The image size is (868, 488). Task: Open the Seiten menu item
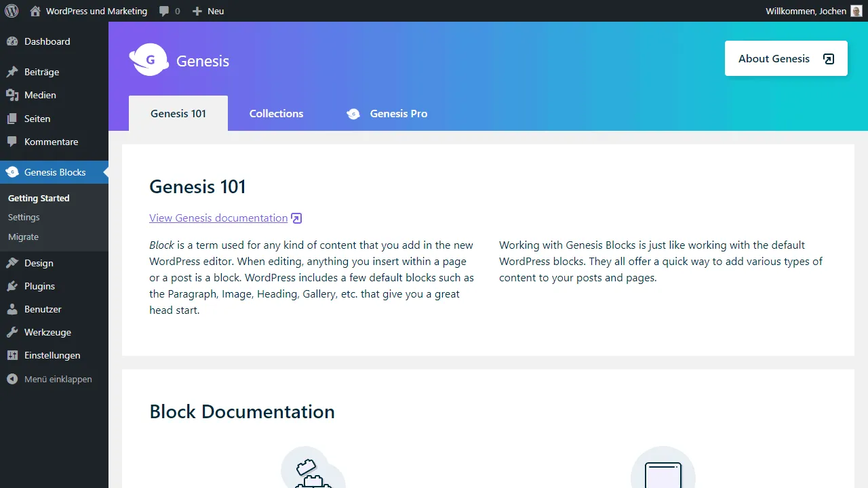(54, 119)
